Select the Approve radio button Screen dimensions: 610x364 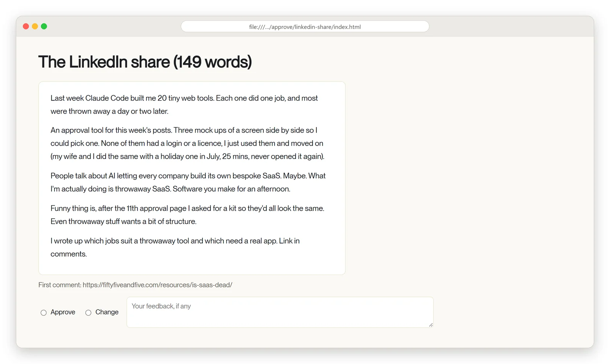pyautogui.click(x=43, y=313)
